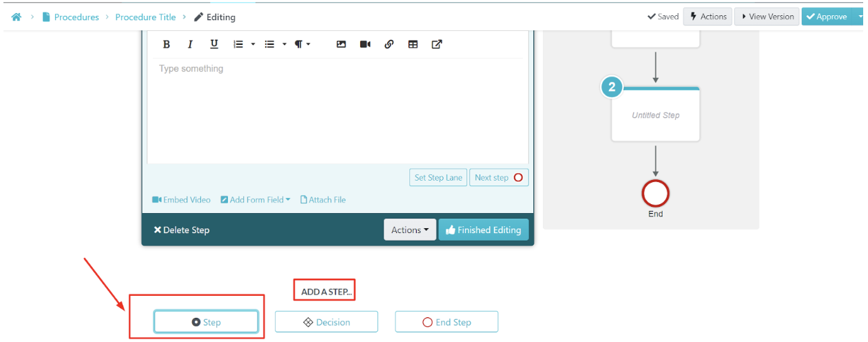Insert a hyperlink
The height and width of the screenshot is (342, 868).
(x=389, y=44)
